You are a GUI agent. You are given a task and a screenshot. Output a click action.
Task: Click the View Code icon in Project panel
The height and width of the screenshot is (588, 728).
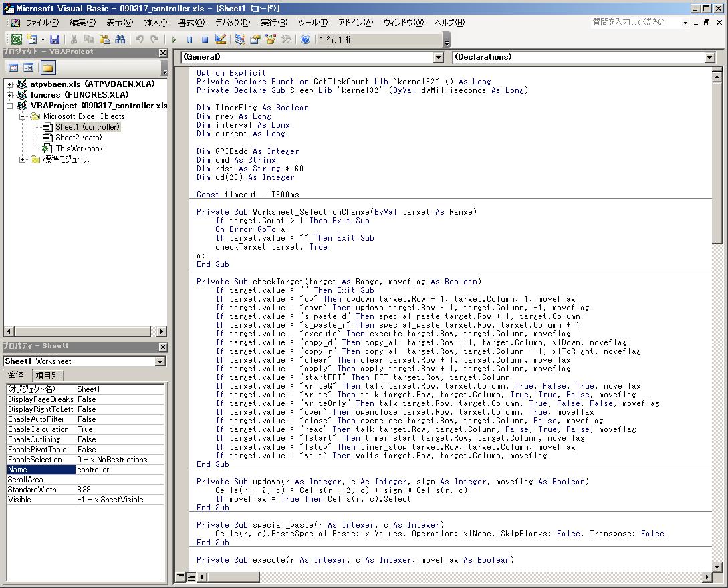pyautogui.click(x=13, y=68)
